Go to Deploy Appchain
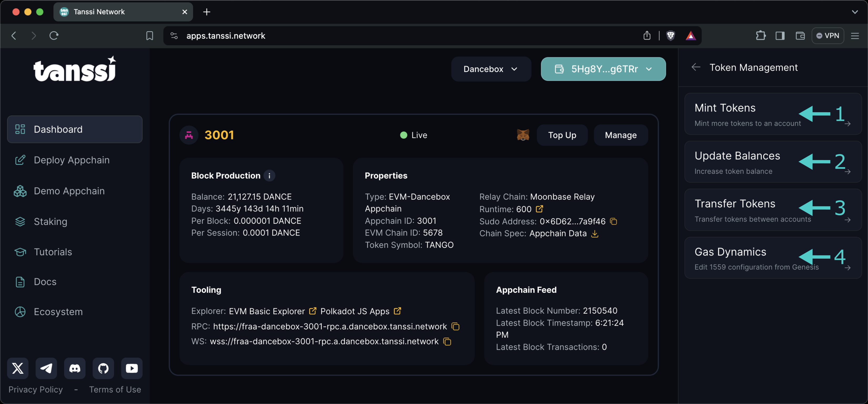This screenshot has height=404, width=868. point(75,160)
